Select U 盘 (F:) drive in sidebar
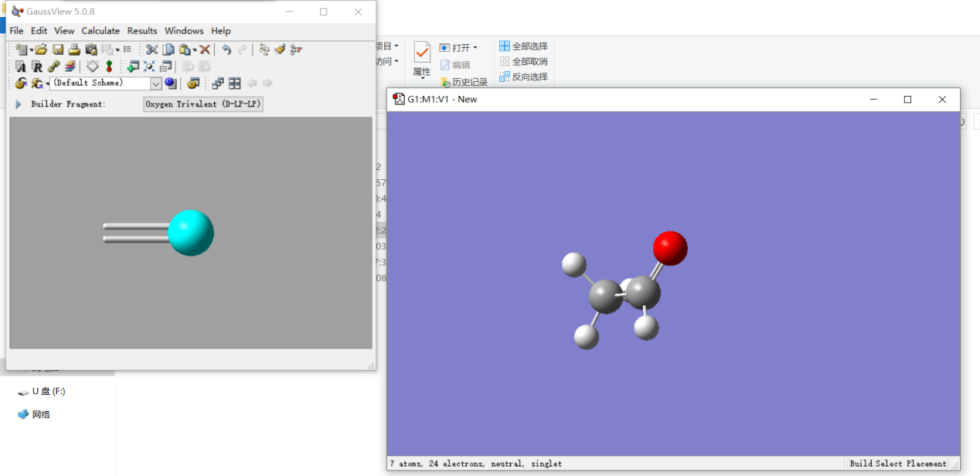 [48, 391]
